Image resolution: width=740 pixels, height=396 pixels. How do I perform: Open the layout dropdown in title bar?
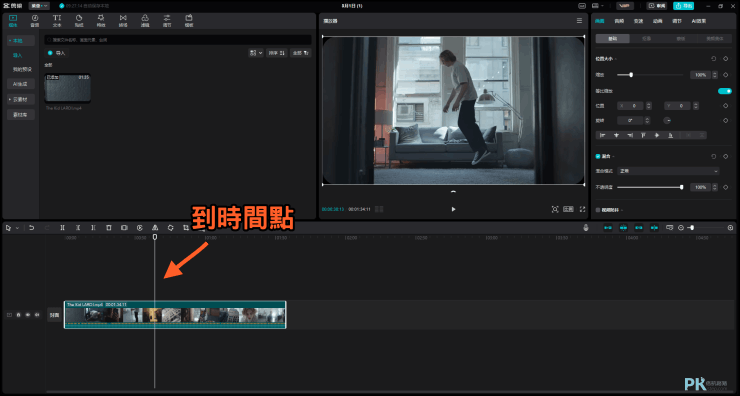coord(597,6)
